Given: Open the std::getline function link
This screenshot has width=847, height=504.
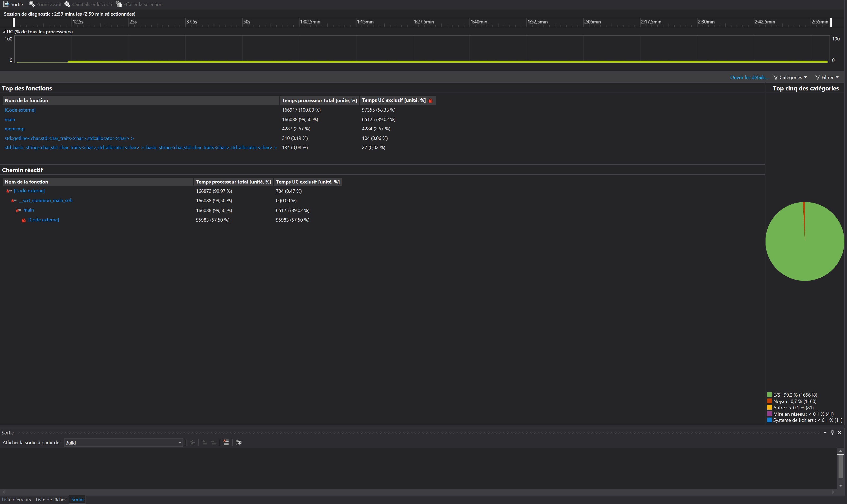Looking at the screenshot, I should [69, 138].
